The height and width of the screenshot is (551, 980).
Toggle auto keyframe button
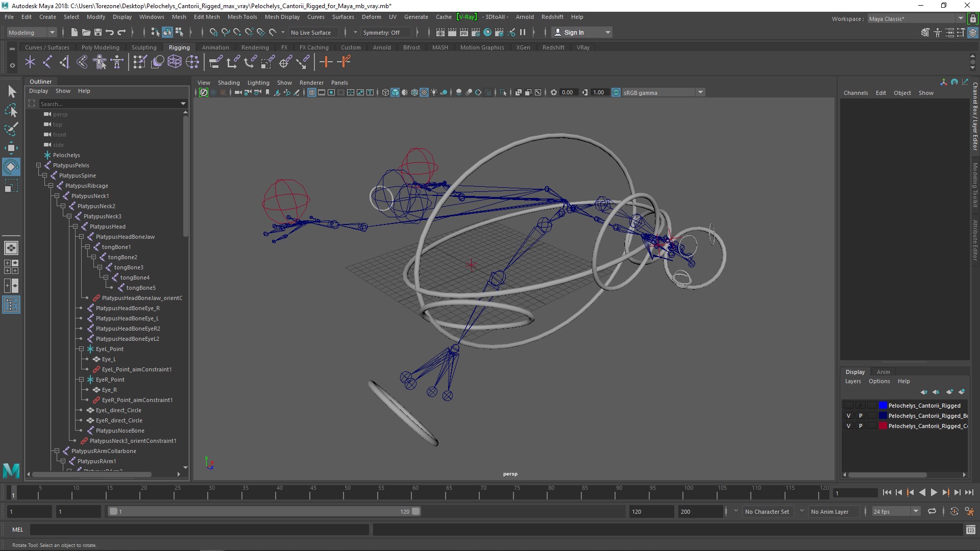[954, 511]
